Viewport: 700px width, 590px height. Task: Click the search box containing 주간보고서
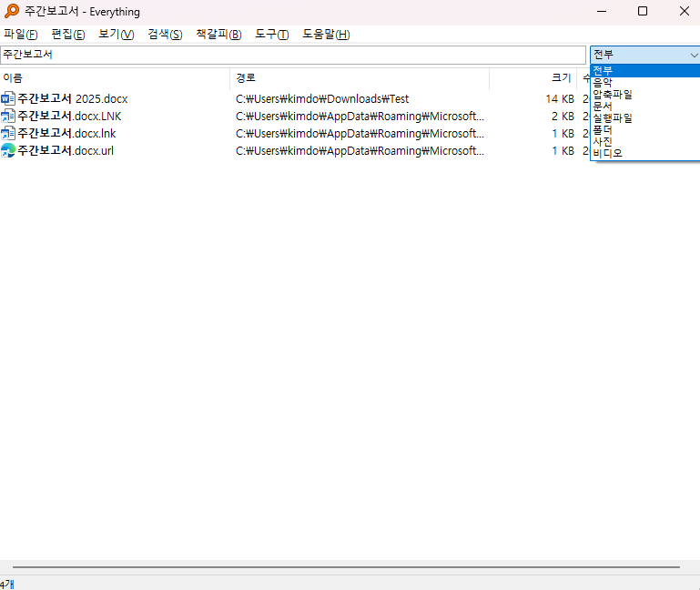point(293,55)
